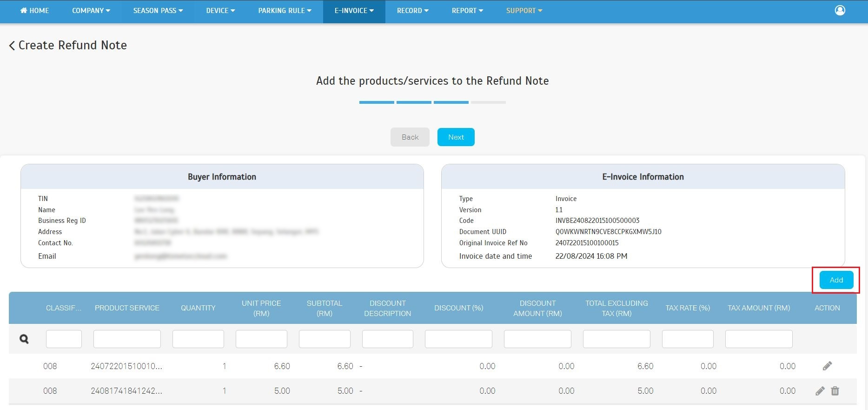This screenshot has width=868, height=410.
Task: Expand the Device menu
Action: [220, 10]
